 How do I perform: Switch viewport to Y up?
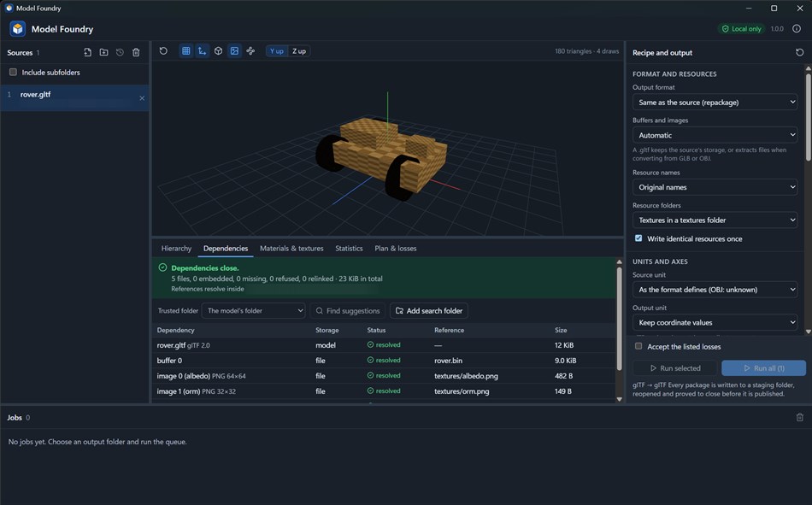[x=277, y=50]
